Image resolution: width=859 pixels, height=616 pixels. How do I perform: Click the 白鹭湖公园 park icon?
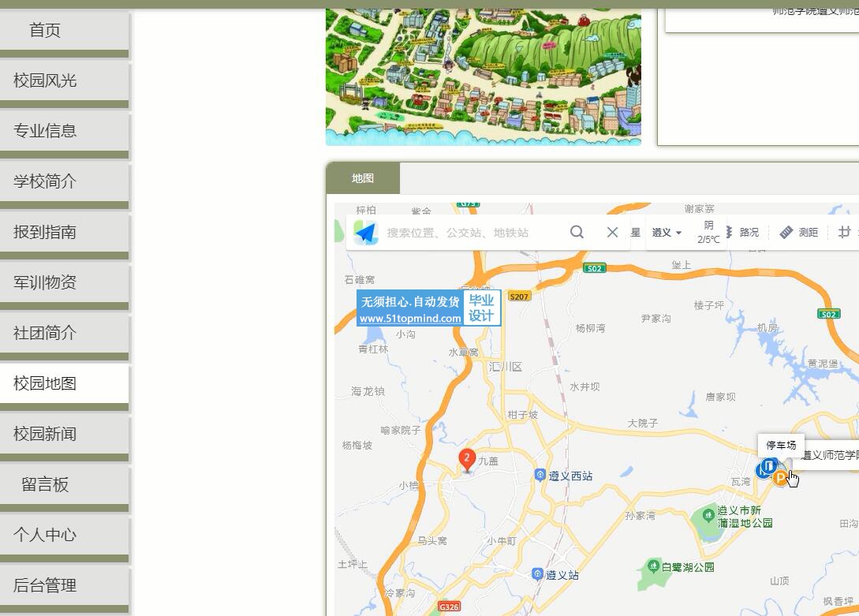click(653, 566)
